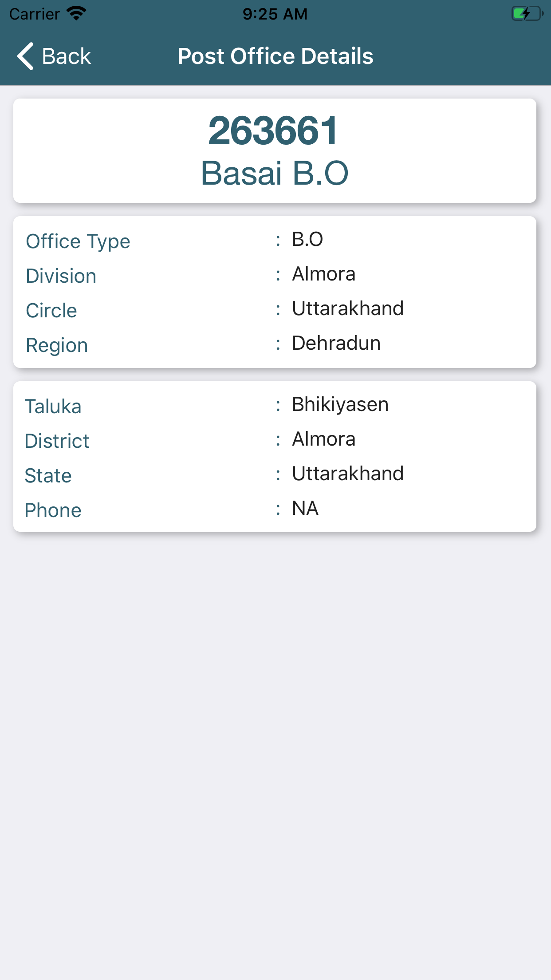
Task: Tap the Wi-Fi signal icon
Action: (77, 13)
